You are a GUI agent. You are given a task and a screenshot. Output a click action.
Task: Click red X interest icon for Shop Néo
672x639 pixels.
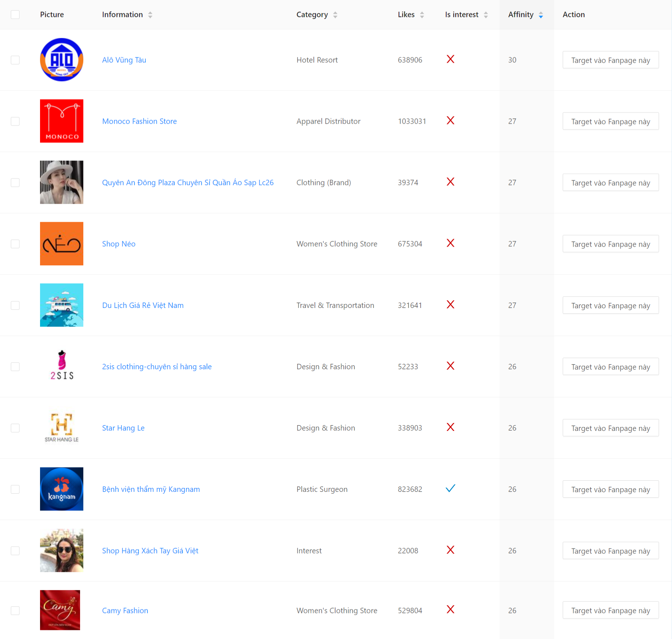451,243
